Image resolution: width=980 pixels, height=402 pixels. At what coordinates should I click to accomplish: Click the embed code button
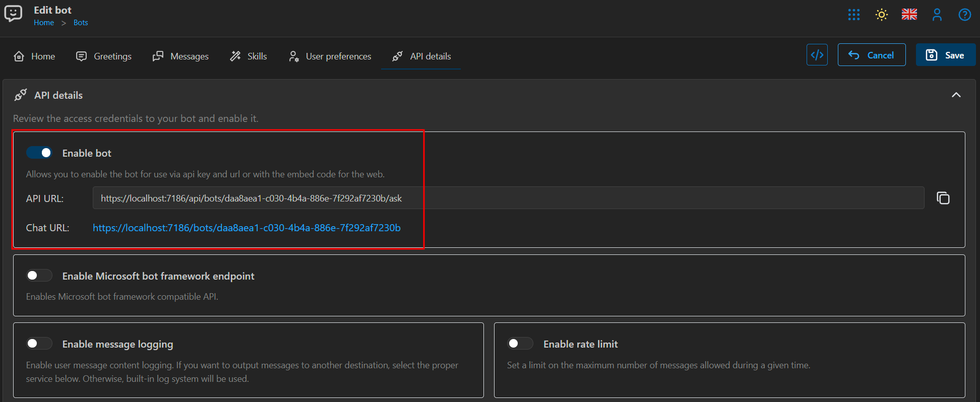pyautogui.click(x=817, y=55)
